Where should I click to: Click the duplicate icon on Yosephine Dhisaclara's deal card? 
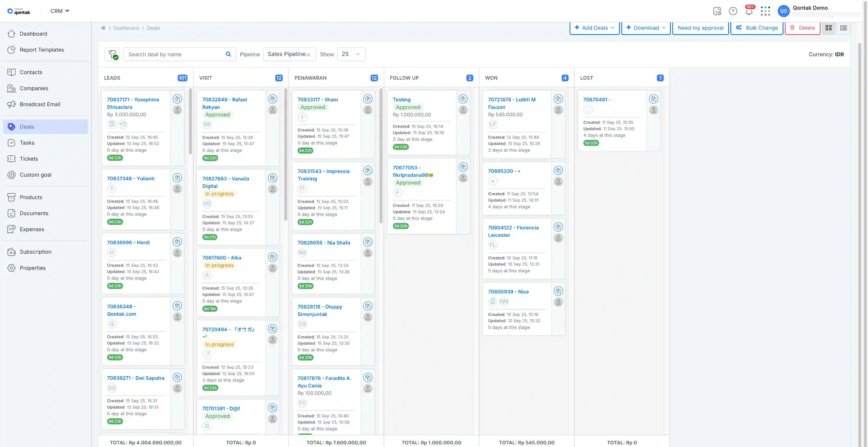click(x=178, y=99)
